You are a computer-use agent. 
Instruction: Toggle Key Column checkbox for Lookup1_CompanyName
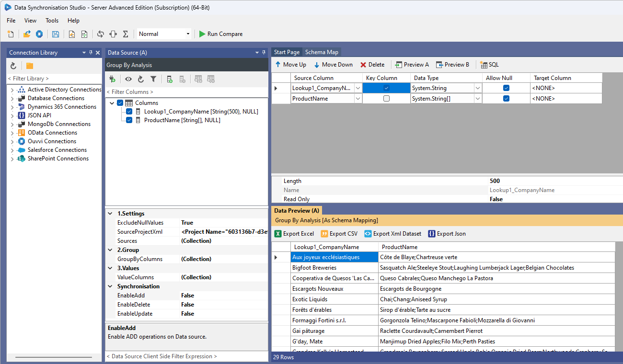pos(386,88)
